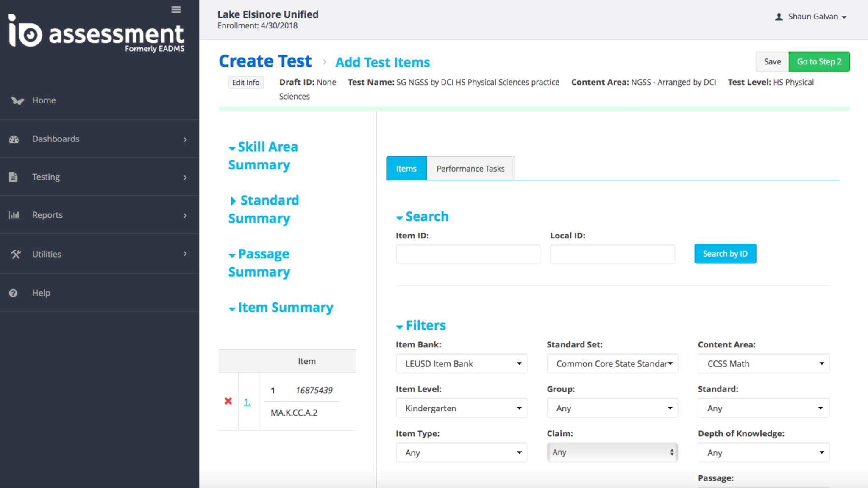Click the Item ID input field
The height and width of the screenshot is (488, 868).
click(467, 254)
